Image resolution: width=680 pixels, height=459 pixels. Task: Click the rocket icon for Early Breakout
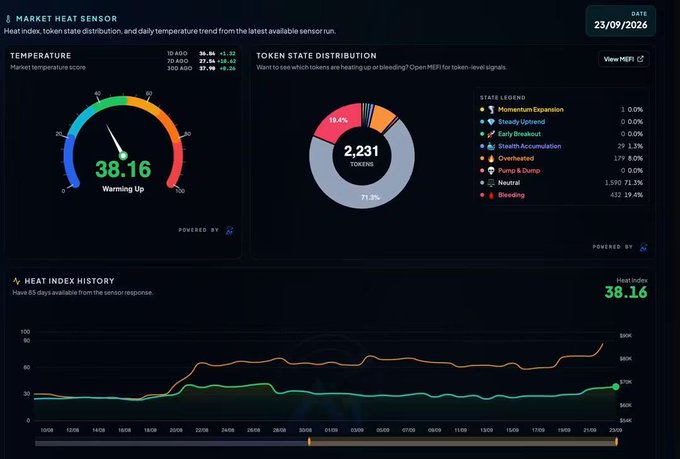[491, 134]
